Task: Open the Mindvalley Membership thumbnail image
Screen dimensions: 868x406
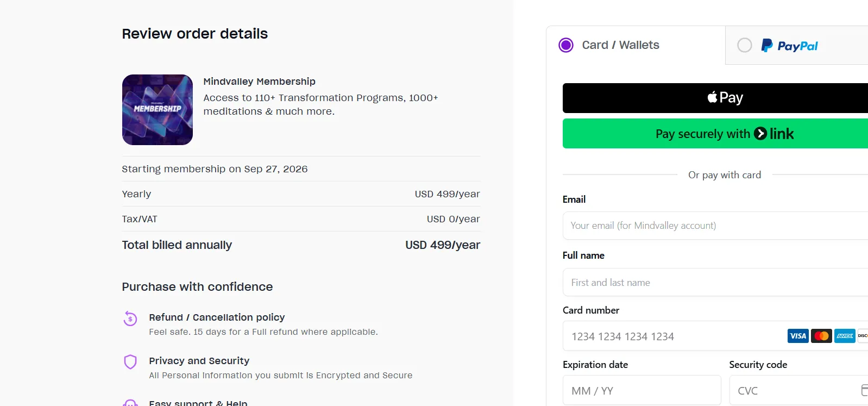Action: click(x=158, y=110)
